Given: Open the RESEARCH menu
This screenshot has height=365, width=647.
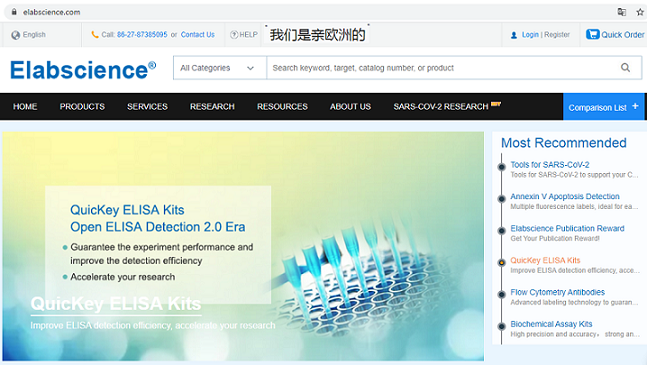Looking at the screenshot, I should (x=212, y=106).
